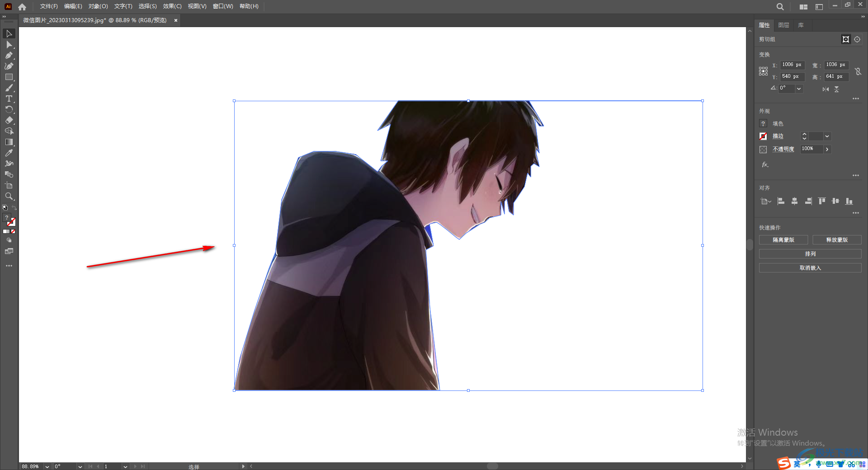The image size is (868, 470).
Task: Select the Curvature pen tool
Action: (9, 66)
